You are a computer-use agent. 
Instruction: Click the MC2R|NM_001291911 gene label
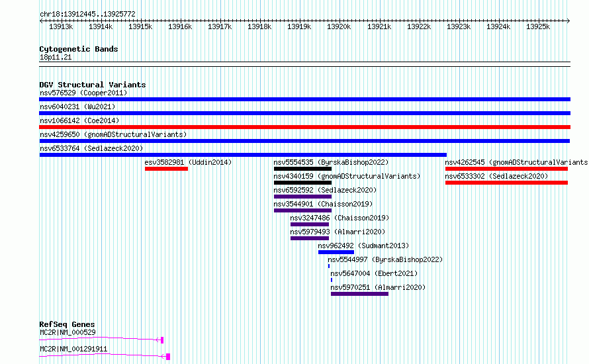pos(73,349)
